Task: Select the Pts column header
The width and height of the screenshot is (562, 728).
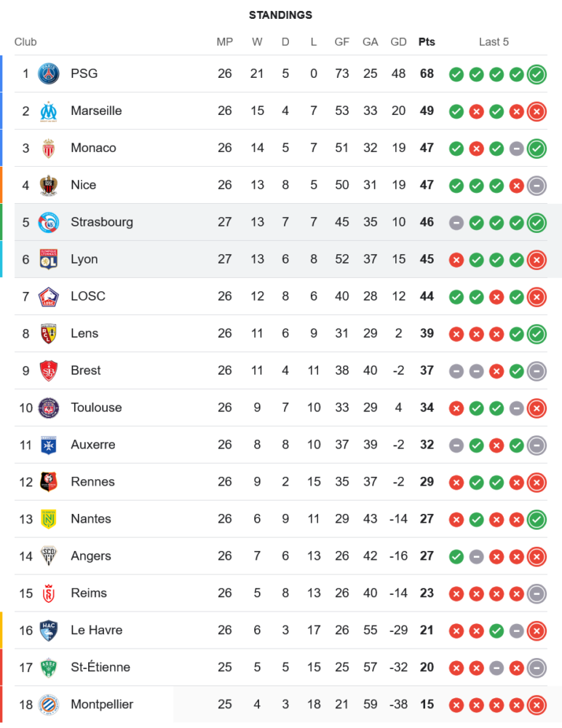Action: coord(427,42)
